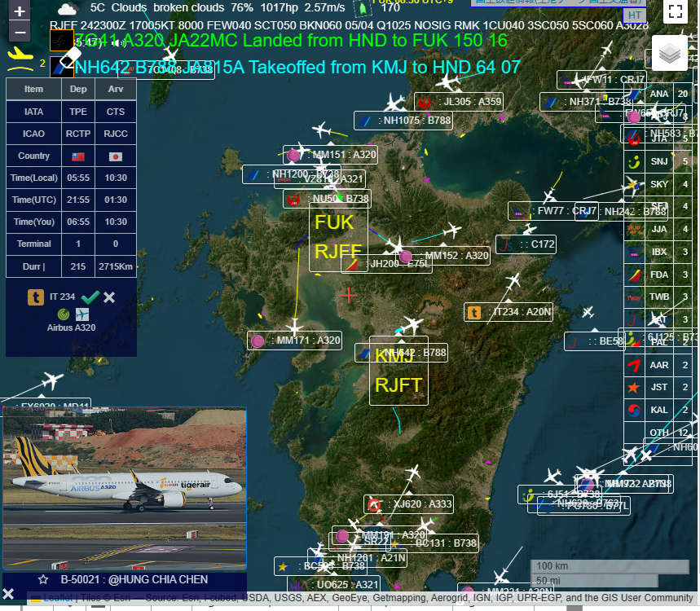Open the tigerair A320 aircraft photo
The image size is (700, 611).
tap(125, 488)
